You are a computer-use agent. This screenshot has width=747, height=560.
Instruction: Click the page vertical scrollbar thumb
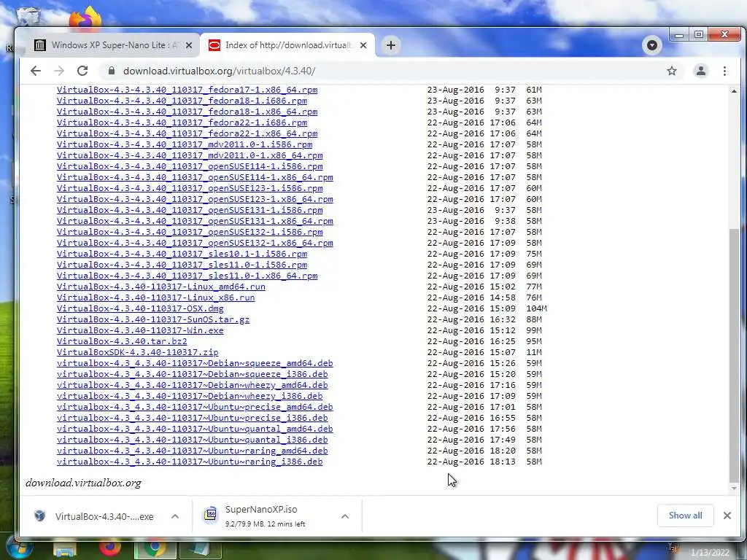click(x=734, y=355)
